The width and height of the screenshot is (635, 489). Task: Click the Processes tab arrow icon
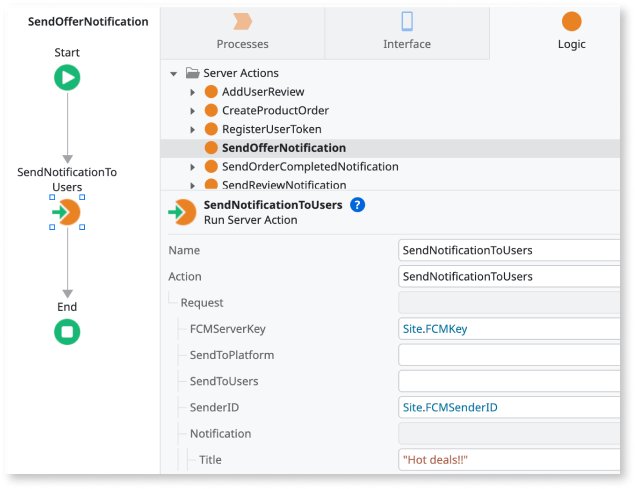click(x=241, y=22)
